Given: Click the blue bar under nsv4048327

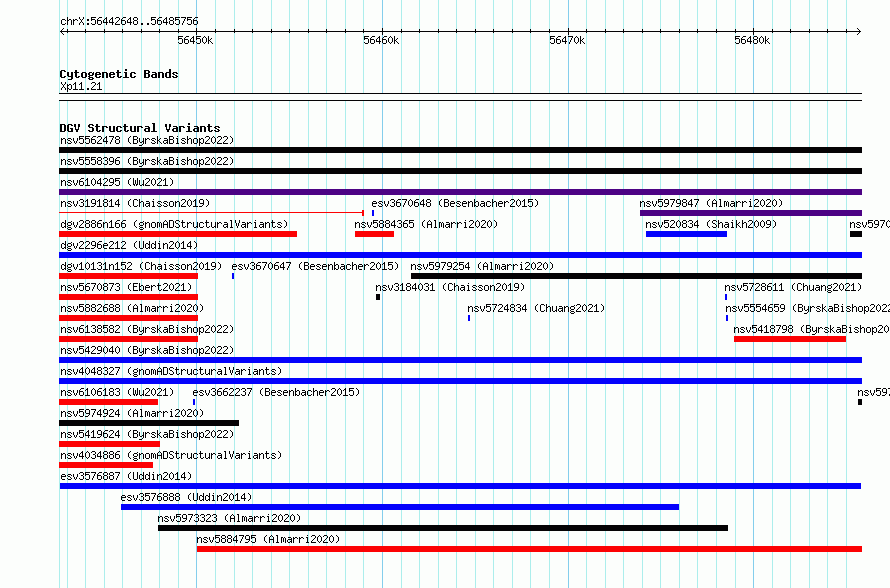Looking at the screenshot, I should click(460, 381).
